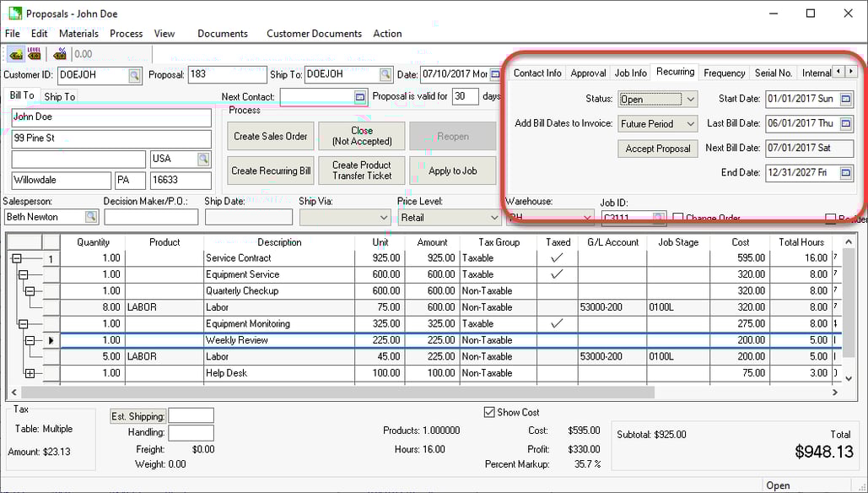Click the percent price tag toolbar icon

click(x=59, y=53)
